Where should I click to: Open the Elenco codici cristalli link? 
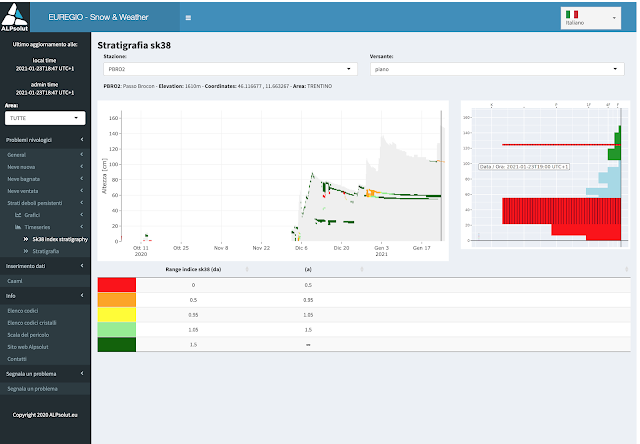[x=32, y=323]
